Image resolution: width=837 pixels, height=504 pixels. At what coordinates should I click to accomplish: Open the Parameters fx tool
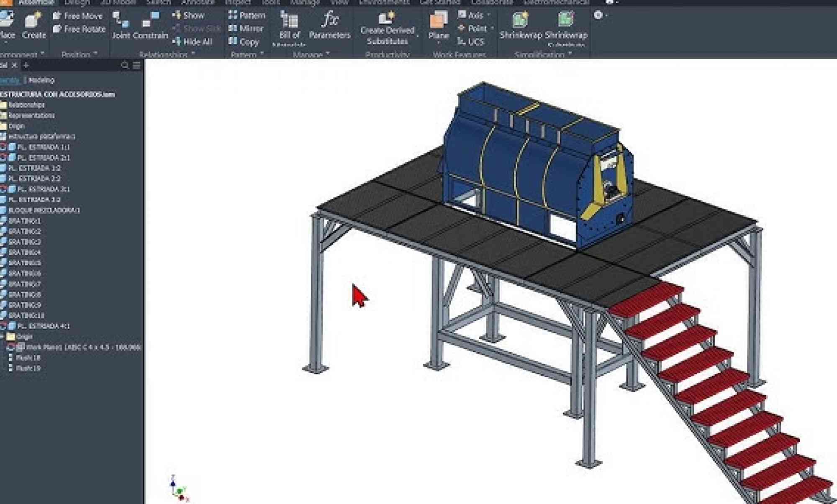pos(330,20)
